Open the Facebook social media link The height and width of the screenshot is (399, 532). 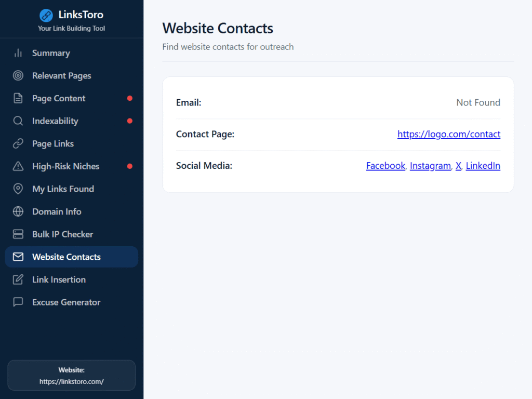pos(385,166)
